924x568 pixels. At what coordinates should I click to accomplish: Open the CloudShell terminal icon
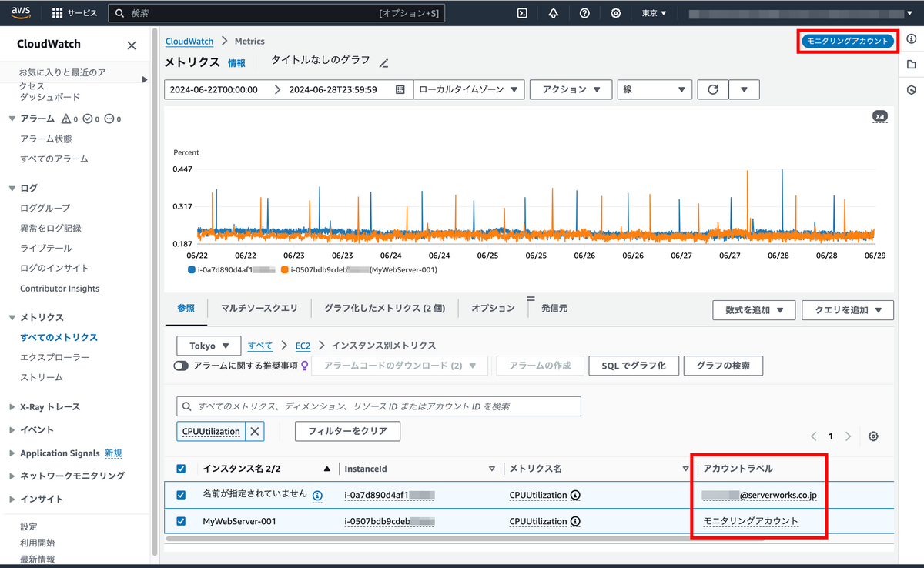point(522,13)
